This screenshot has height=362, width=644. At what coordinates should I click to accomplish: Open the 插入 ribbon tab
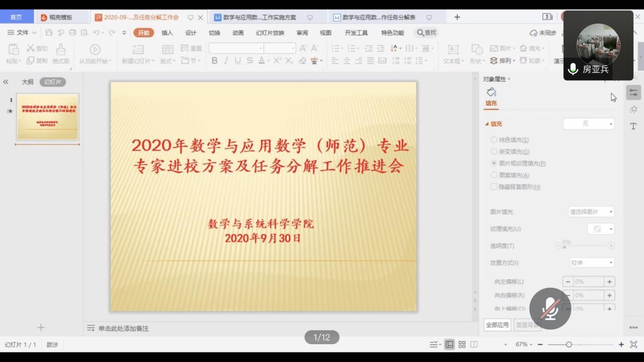point(167,33)
